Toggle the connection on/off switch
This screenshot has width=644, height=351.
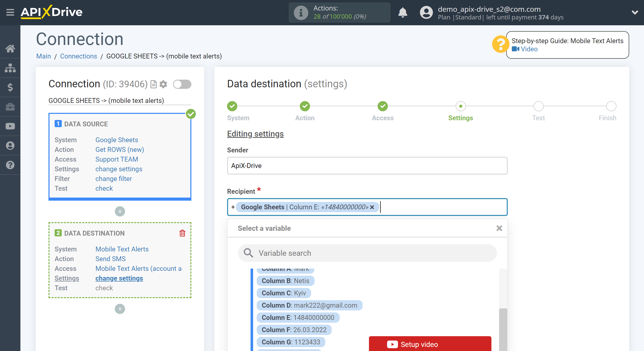tap(182, 84)
